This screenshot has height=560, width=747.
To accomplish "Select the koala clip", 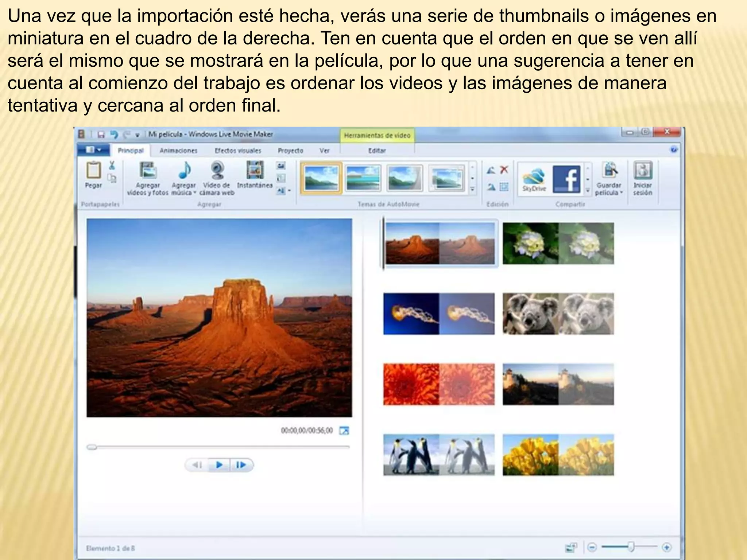I will [x=558, y=314].
